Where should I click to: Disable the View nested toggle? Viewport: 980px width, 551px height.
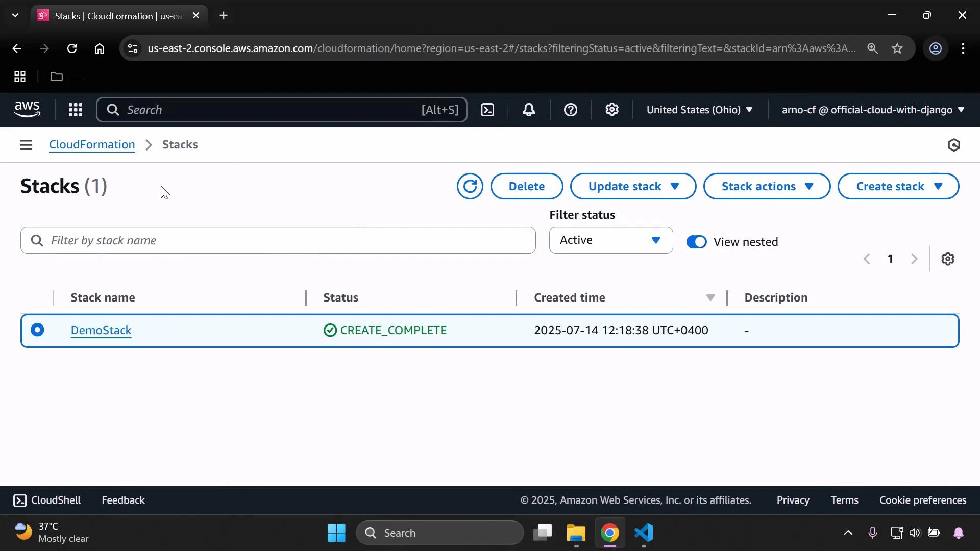tap(697, 242)
